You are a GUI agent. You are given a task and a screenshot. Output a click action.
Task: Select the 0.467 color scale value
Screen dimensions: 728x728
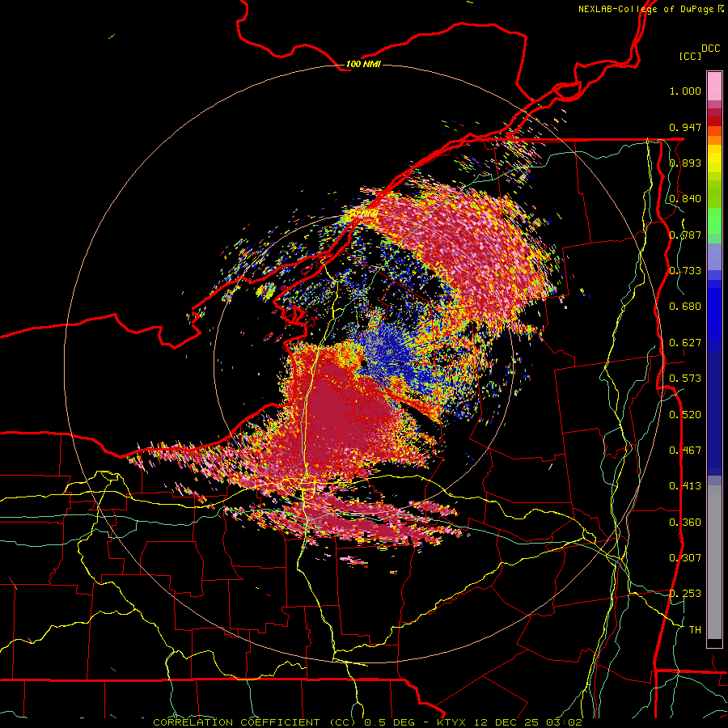(x=685, y=451)
